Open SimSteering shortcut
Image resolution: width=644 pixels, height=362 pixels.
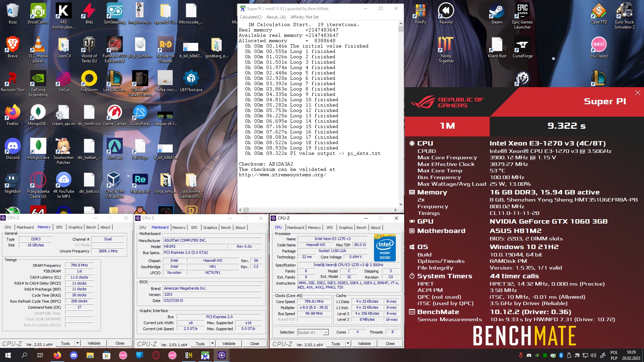pos(114,13)
